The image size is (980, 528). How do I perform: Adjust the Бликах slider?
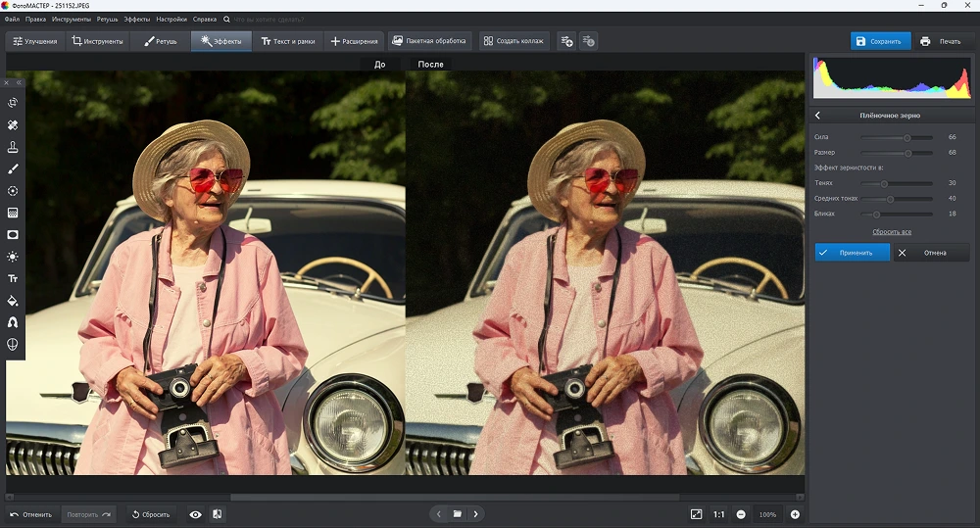[897, 215]
